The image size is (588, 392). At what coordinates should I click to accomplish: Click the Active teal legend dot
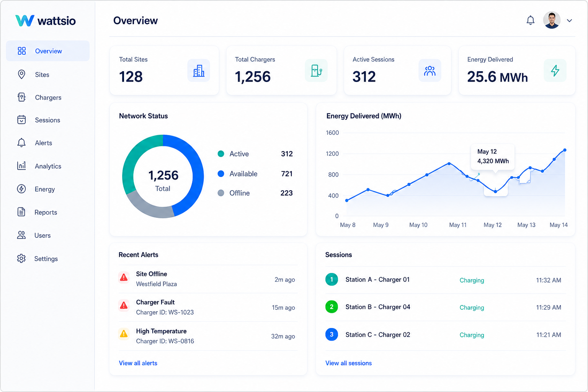(221, 154)
